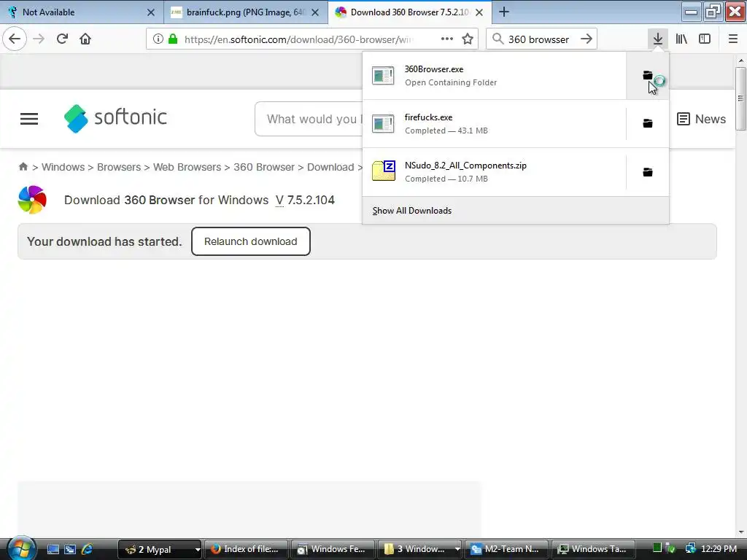The height and width of the screenshot is (560, 747).
Task: Show sidebars button in toolbar
Action: click(x=705, y=39)
